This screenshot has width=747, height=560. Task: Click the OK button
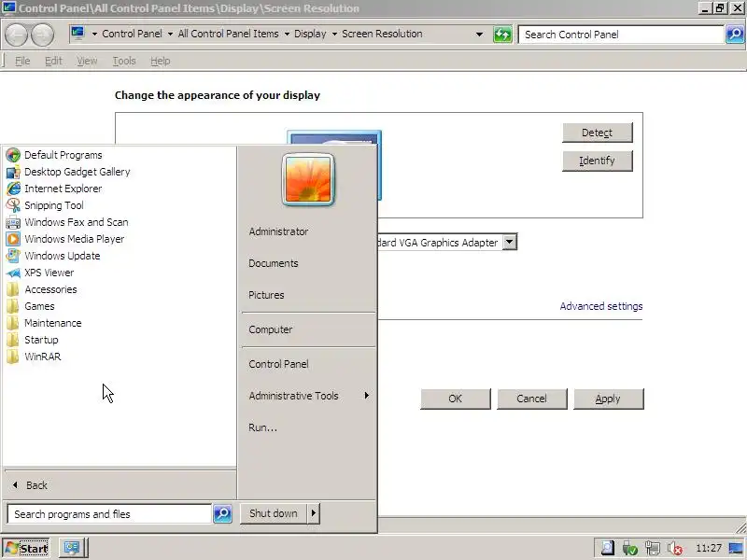pos(455,399)
